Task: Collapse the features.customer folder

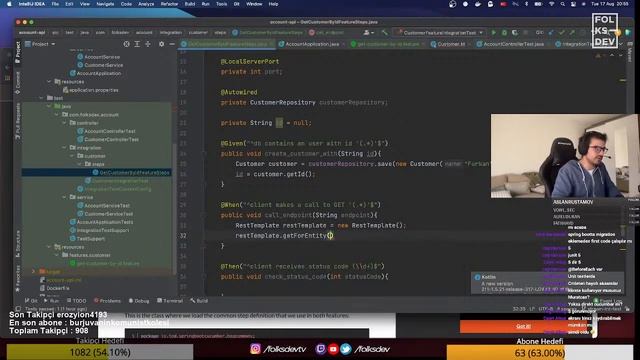Action: [x=57, y=255]
